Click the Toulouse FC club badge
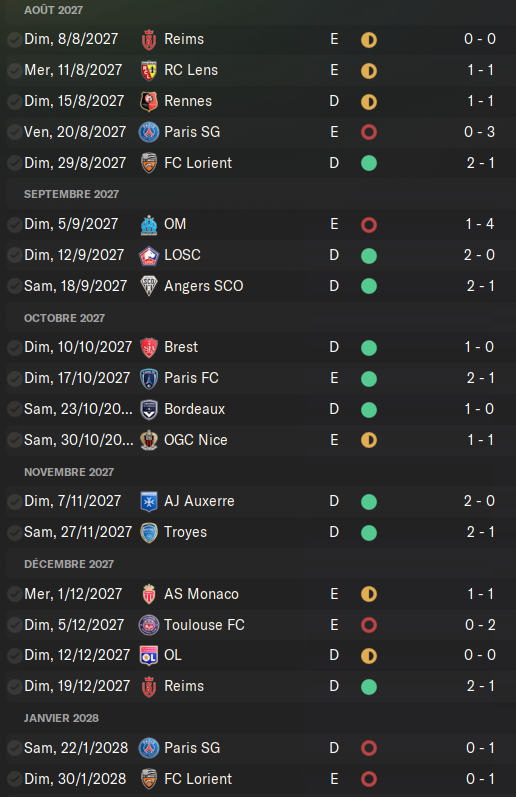 (148, 625)
